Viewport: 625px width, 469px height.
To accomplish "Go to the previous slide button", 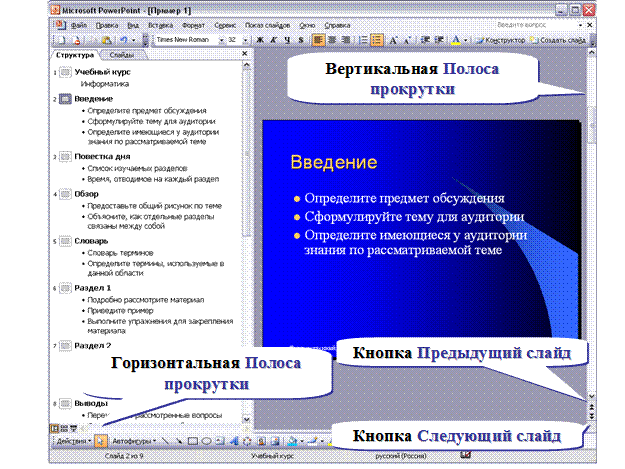I will tap(592, 407).
